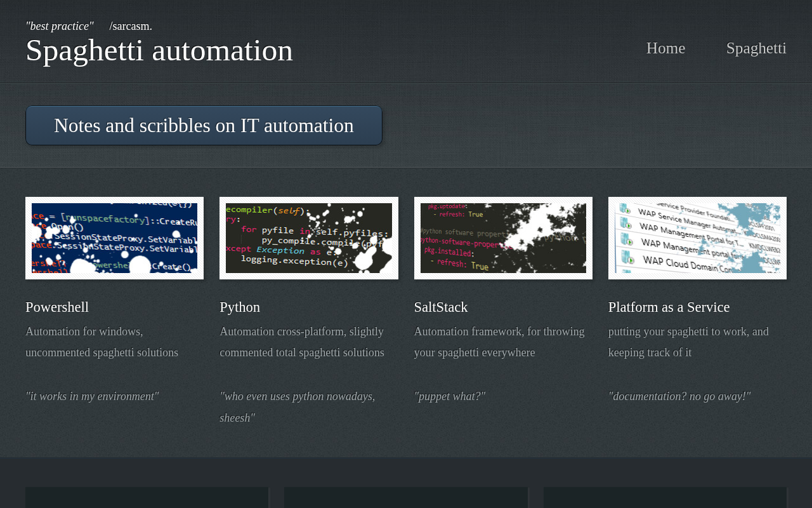The width and height of the screenshot is (812, 508).
Task: Click the Automation framework description text
Action: (499, 342)
